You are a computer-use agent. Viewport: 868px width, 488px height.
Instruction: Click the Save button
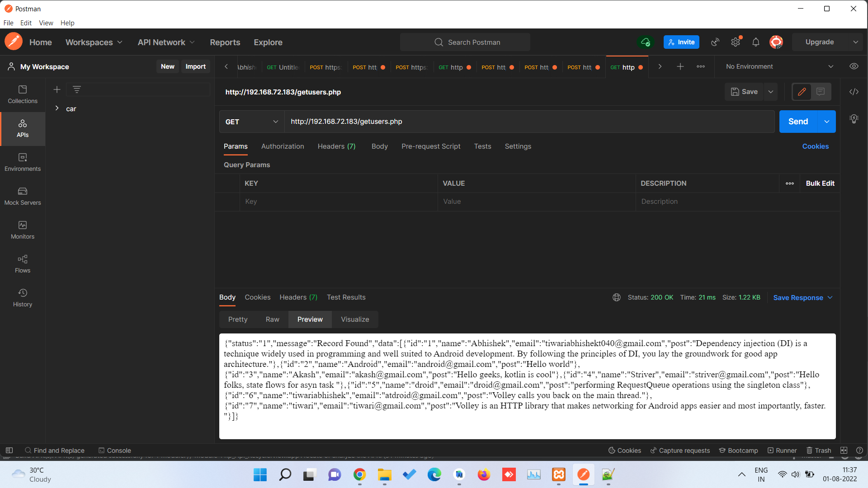pyautogui.click(x=744, y=92)
